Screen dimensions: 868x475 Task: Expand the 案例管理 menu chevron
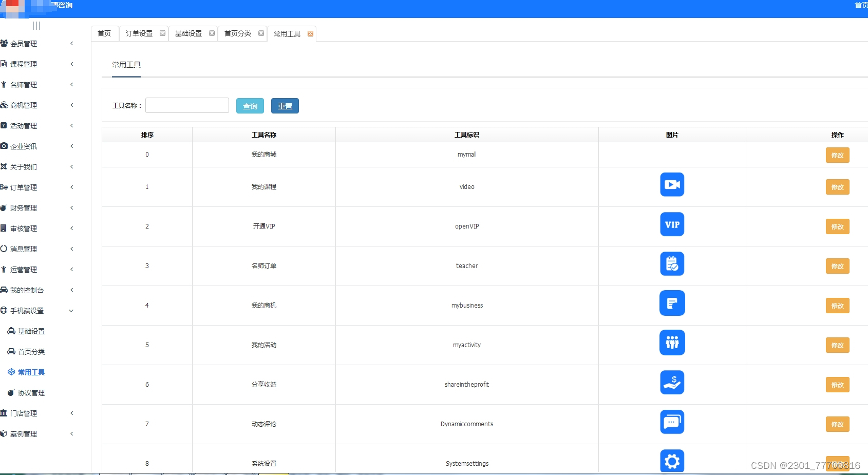point(72,434)
